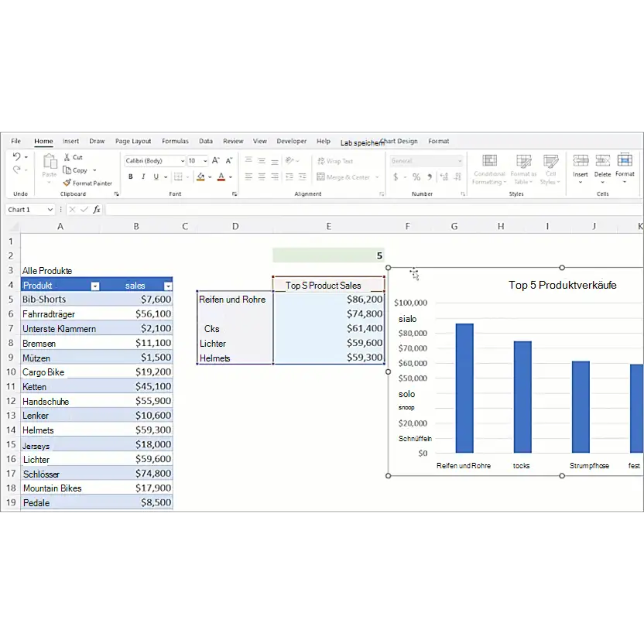Open the Font Color red swatch

click(221, 177)
